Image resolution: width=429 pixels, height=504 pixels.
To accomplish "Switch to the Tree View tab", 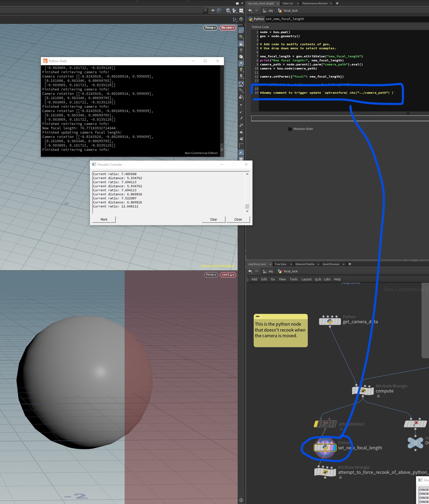I will tap(280, 264).
